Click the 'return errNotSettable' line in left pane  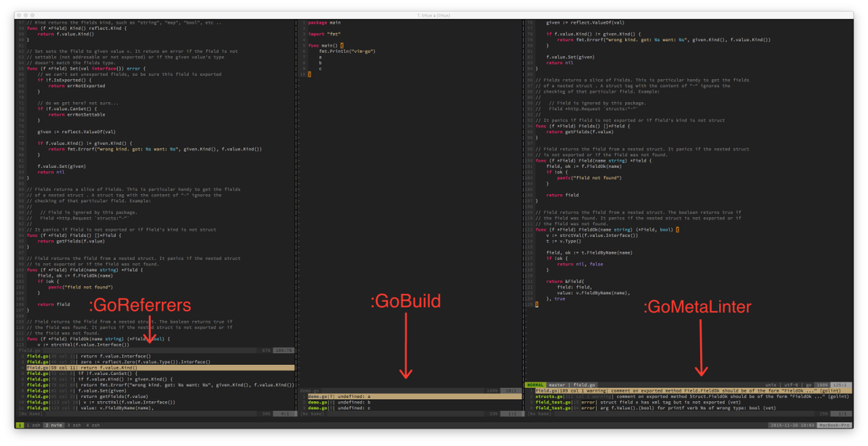[77, 114]
